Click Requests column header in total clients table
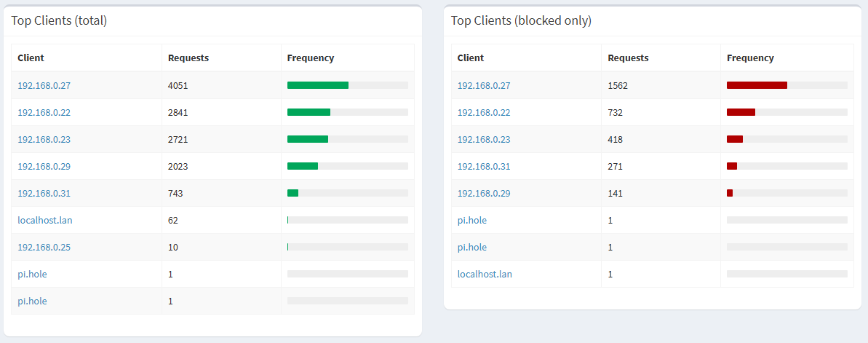 (188, 58)
